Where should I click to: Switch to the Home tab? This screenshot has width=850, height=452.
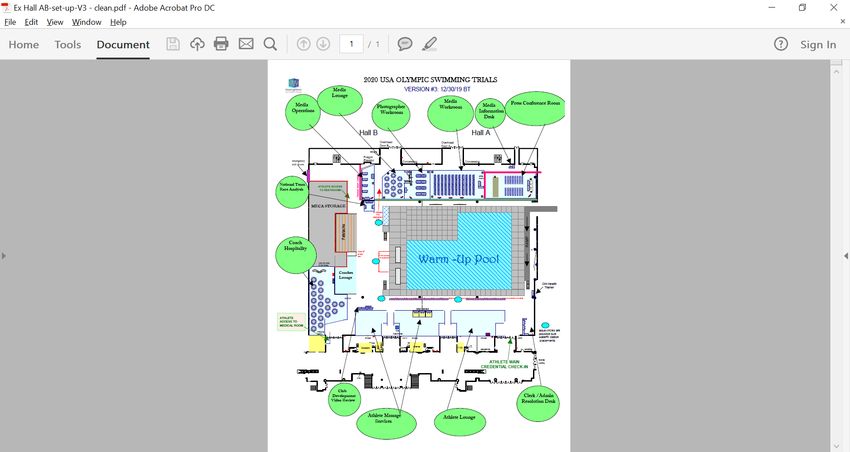coord(24,44)
